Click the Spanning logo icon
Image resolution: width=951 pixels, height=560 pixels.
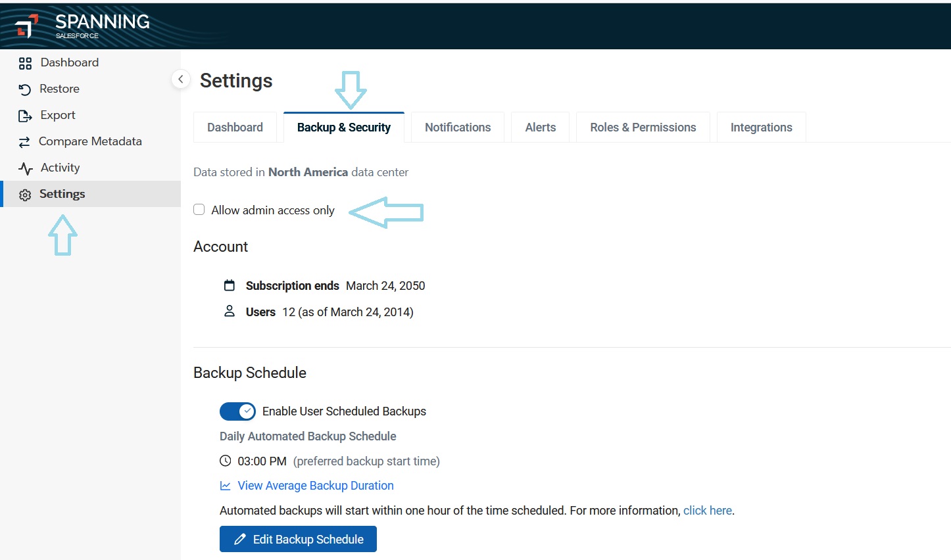27,26
